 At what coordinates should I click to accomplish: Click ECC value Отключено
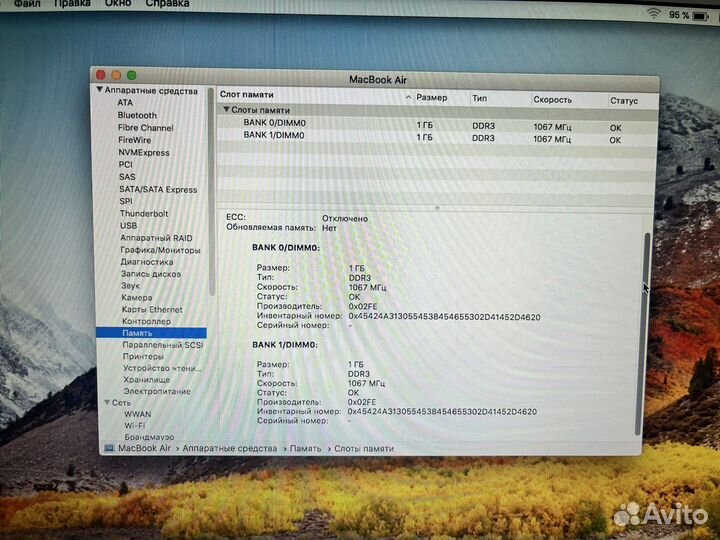344,219
